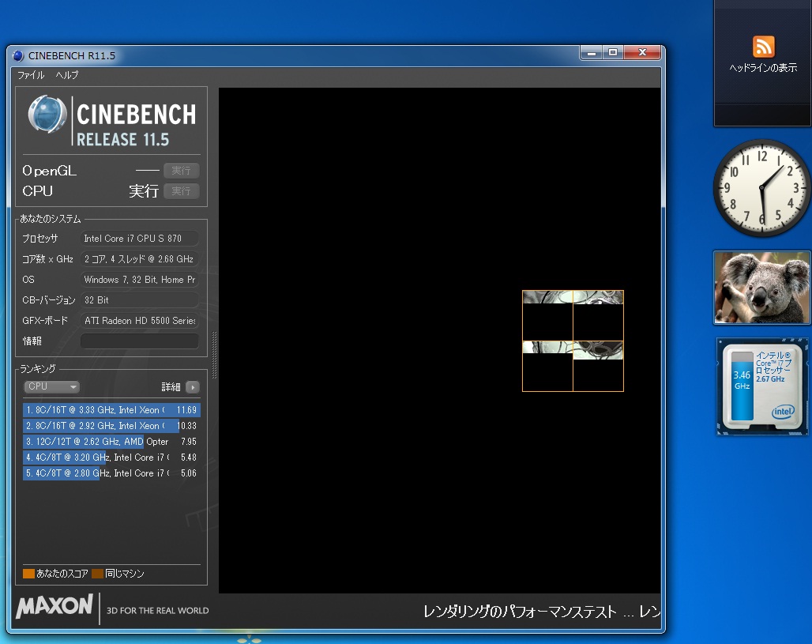Click the RSS feed headlines gadget icon
This screenshot has width=812, height=644.
(763, 47)
